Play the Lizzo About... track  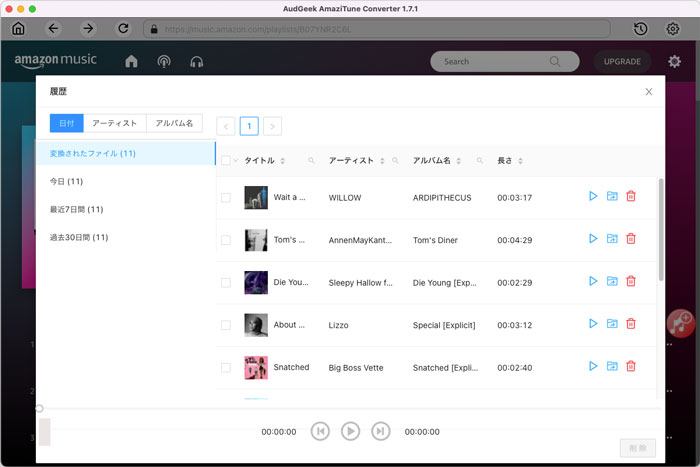tap(593, 323)
